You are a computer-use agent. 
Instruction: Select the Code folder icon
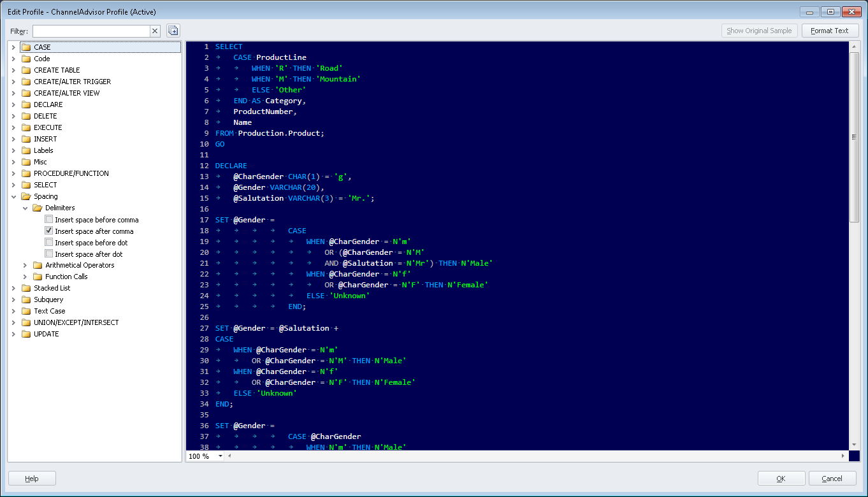25,58
